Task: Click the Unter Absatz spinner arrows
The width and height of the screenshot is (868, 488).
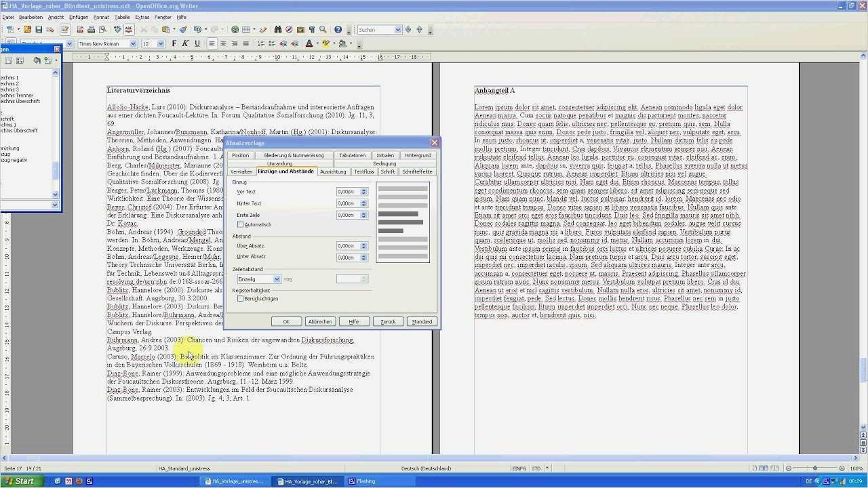Action: click(x=363, y=258)
